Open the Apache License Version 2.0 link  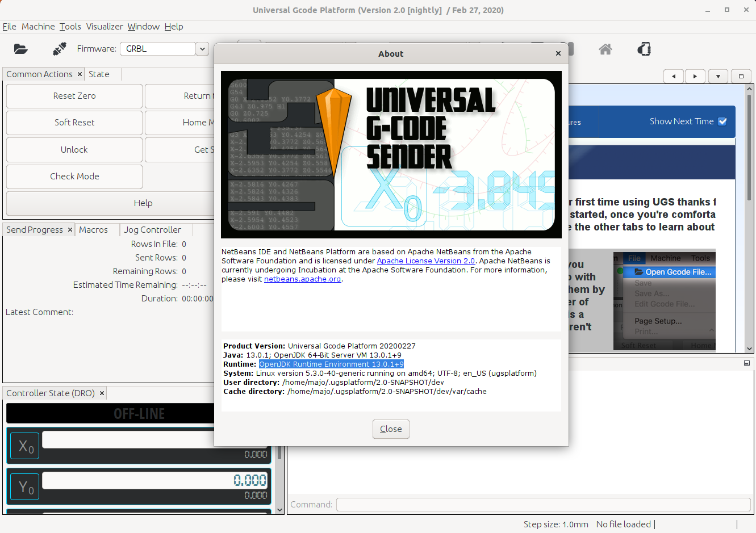coord(426,261)
